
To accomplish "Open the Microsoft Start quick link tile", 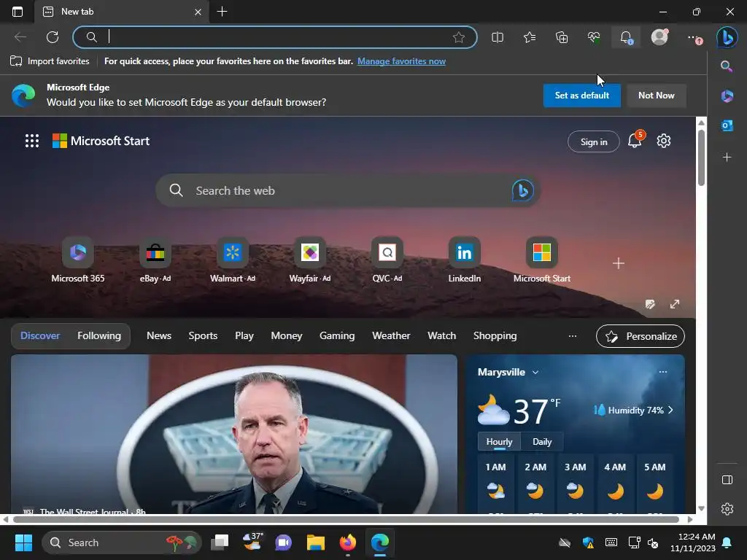I will [542, 260].
